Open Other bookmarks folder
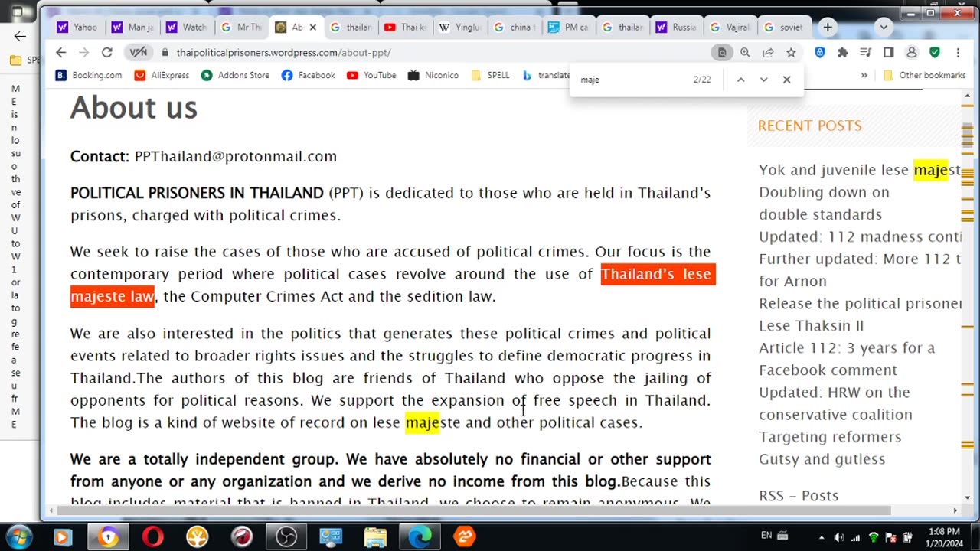The image size is (980, 551). pyautogui.click(x=924, y=75)
